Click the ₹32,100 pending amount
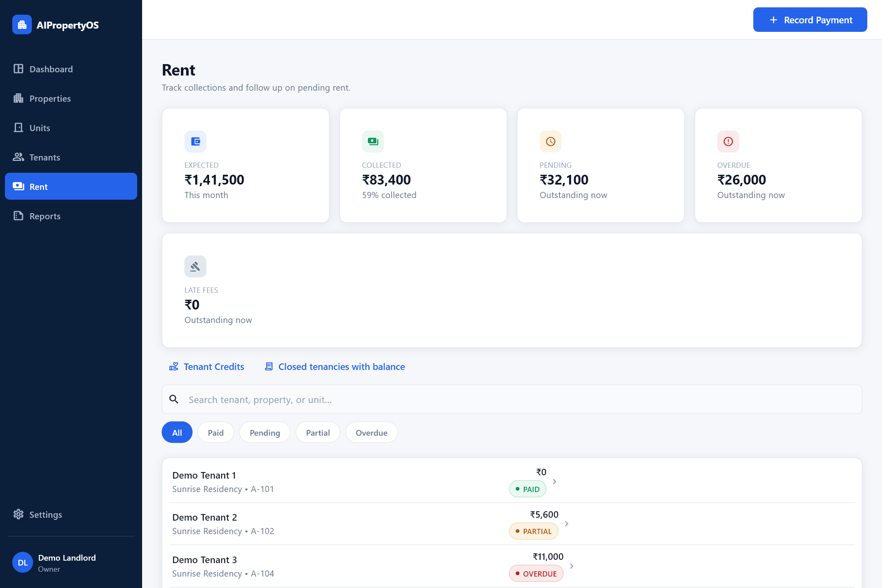 pyautogui.click(x=564, y=180)
